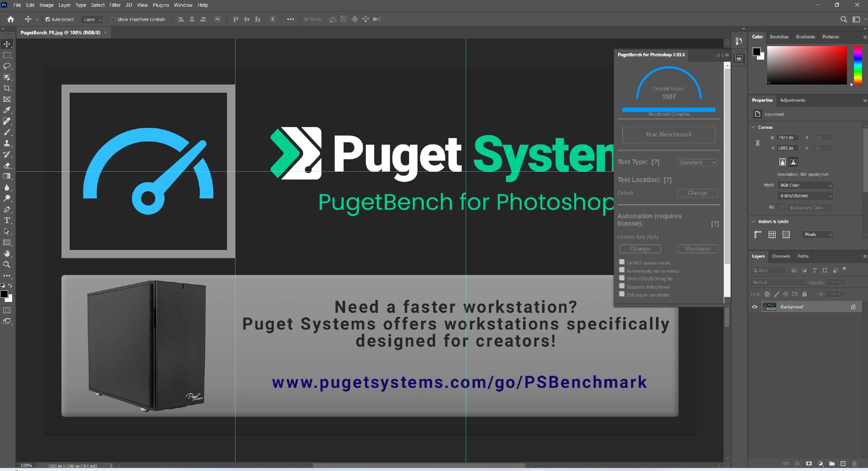The height and width of the screenshot is (471, 868).
Task: Select the Pen tool
Action: tap(7, 210)
